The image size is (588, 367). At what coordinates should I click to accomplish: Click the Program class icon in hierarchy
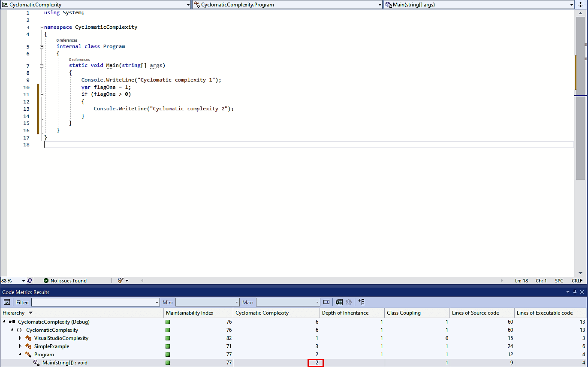coord(28,355)
